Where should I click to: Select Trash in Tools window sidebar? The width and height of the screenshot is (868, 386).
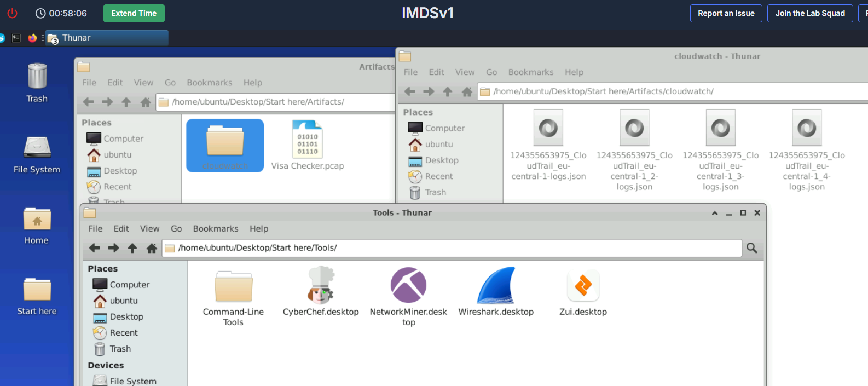(x=113, y=349)
